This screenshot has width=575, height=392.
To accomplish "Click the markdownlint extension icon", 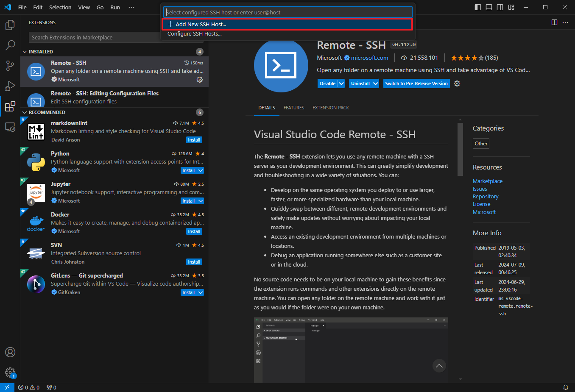I will [36, 132].
